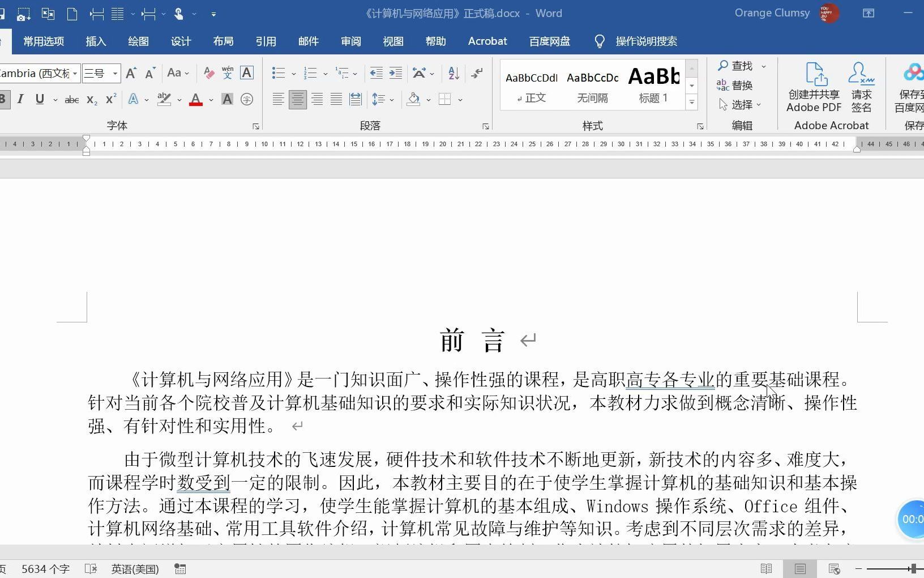Open the font size dropdown
The height and width of the screenshot is (578, 924).
click(x=114, y=73)
